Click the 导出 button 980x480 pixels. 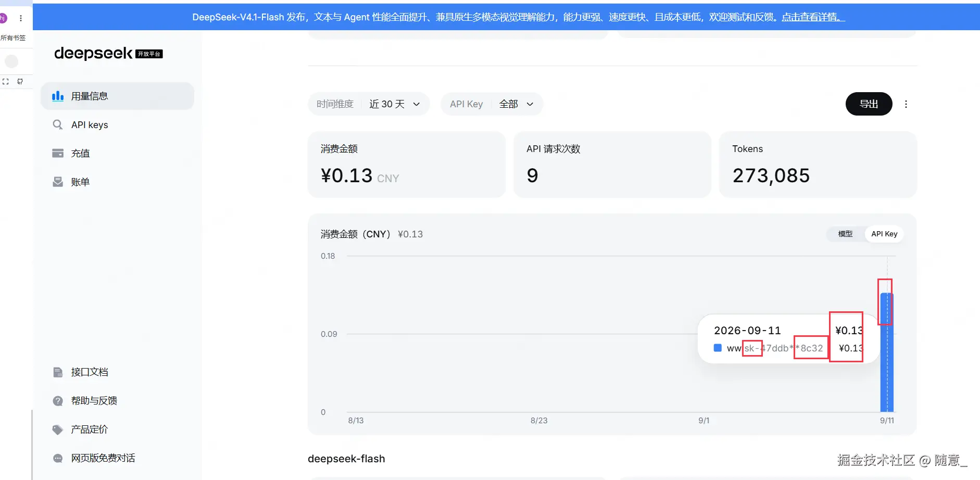869,104
